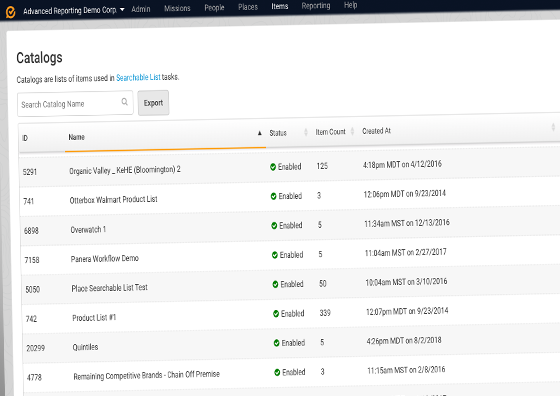
Task: Click catalog ID 741
Action: tap(29, 201)
